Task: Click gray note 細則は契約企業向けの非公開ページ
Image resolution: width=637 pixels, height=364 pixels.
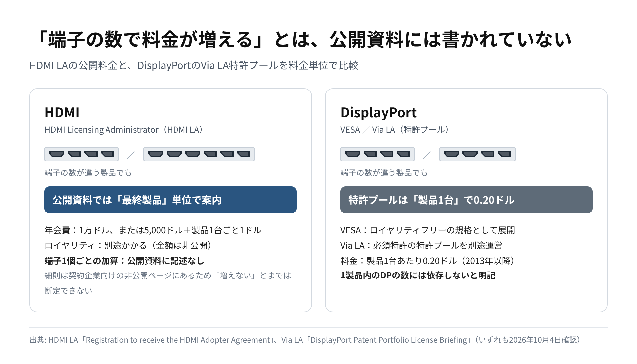Action: [168, 283]
